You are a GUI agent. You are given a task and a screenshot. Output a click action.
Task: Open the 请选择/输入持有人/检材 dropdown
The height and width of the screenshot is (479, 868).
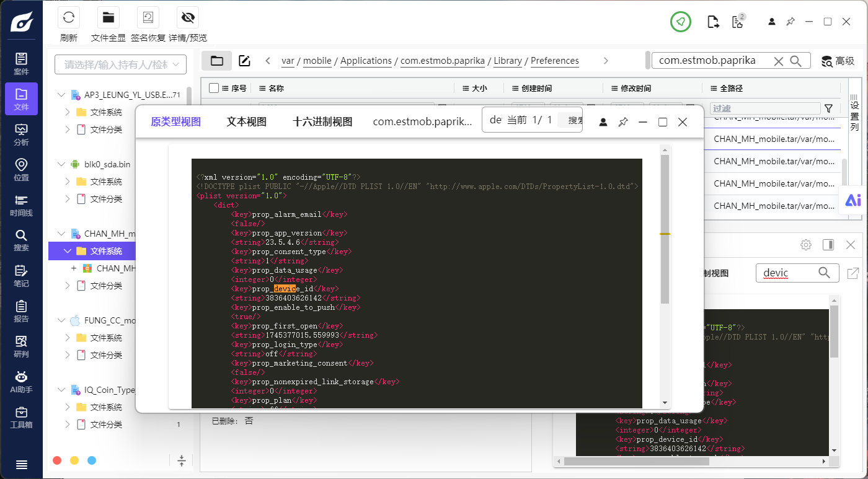tap(120, 64)
